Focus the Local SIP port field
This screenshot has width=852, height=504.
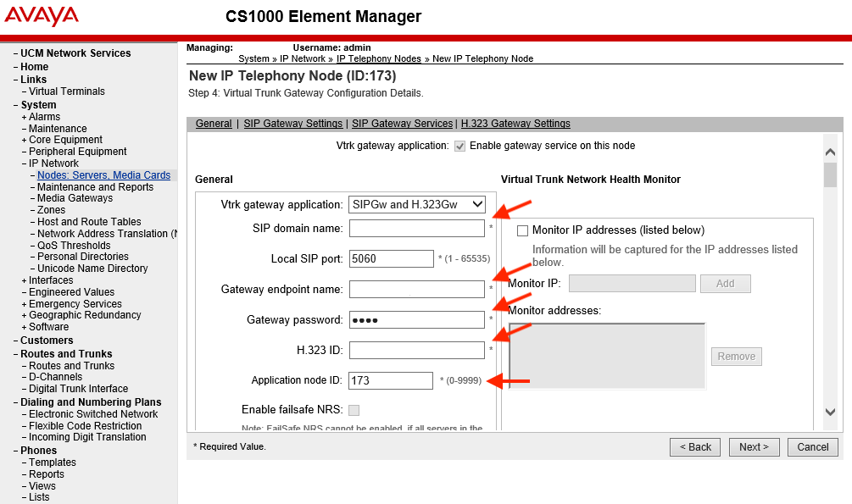[391, 259]
